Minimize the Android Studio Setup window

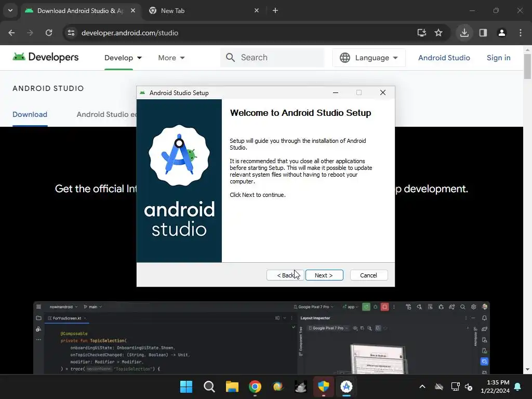(336, 92)
